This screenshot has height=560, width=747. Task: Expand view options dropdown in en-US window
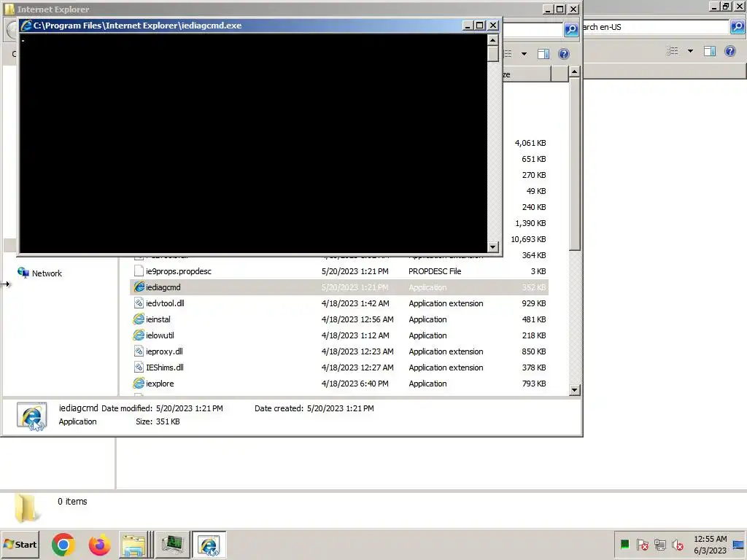tap(690, 51)
